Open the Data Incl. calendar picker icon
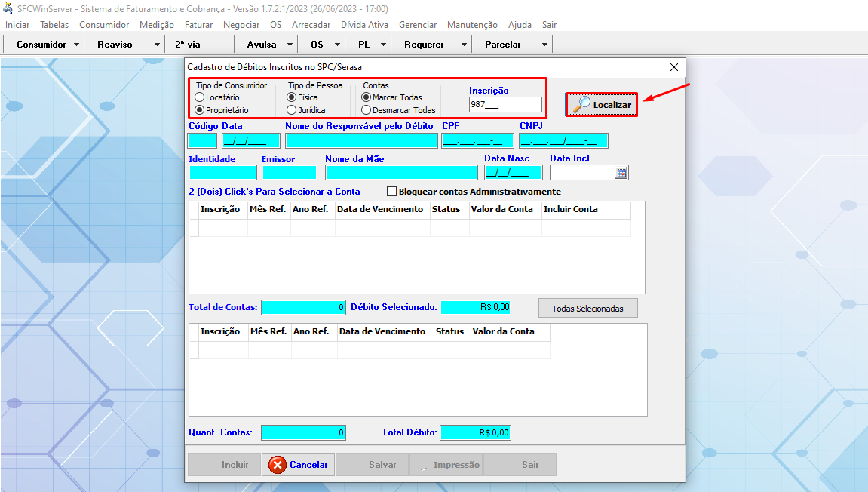Viewport: 868px width, 492px height. click(621, 173)
